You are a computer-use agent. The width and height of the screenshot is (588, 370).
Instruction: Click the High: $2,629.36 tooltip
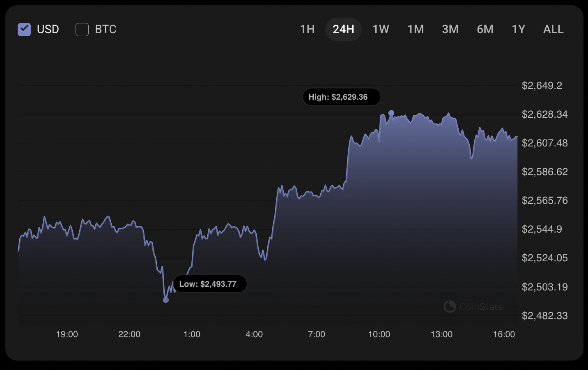341,97
